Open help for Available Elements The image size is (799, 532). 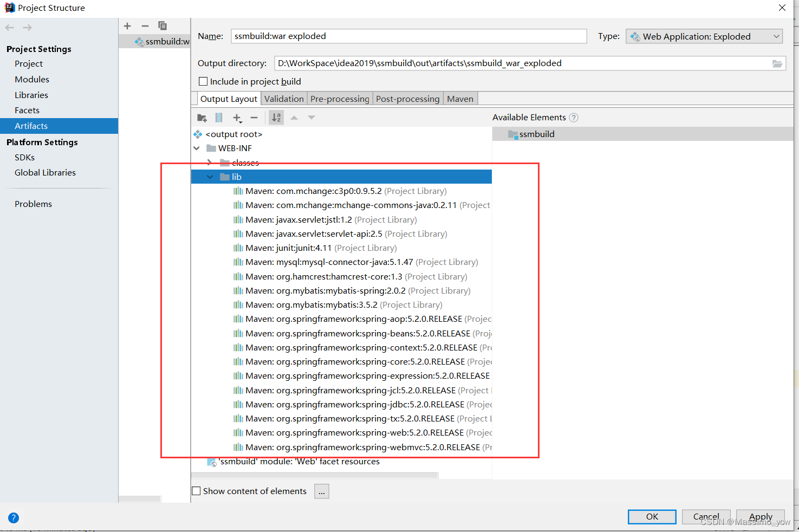[574, 118]
